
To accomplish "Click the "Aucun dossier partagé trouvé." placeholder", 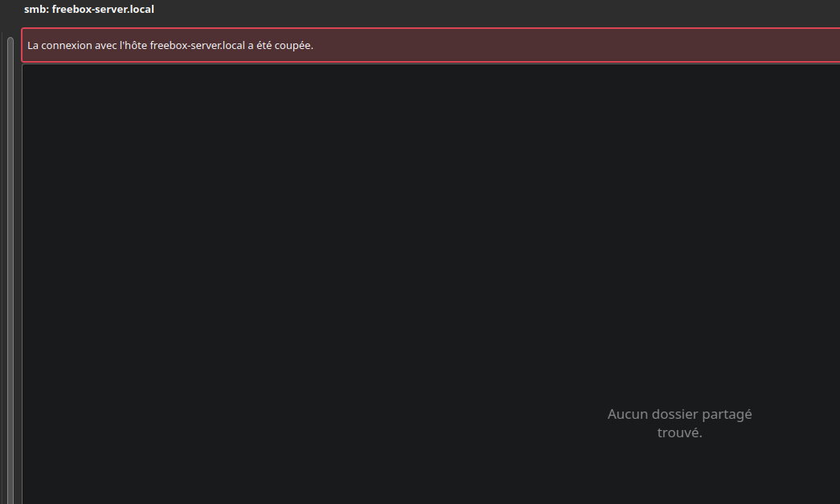I will click(679, 424).
